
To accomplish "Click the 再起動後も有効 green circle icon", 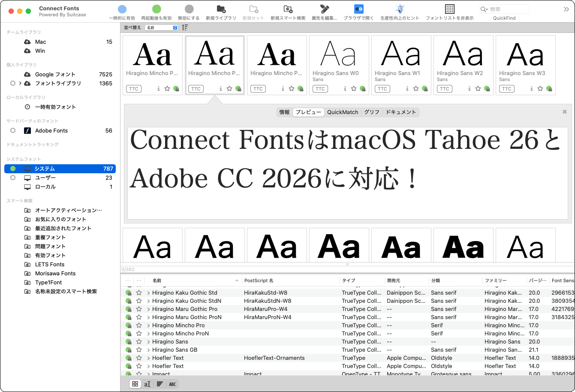I will click(x=157, y=9).
